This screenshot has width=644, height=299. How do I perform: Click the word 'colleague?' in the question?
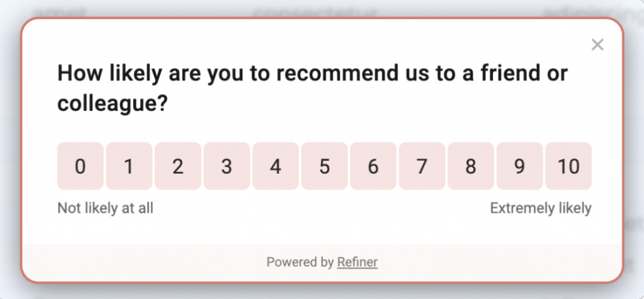112,103
